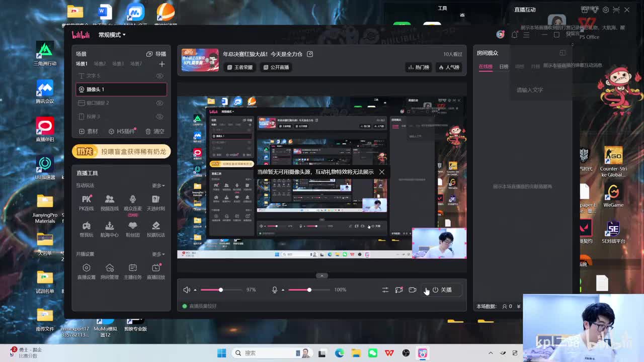The width and height of the screenshot is (644, 362).
Task: Open the 常规模式 mode dropdown
Action: click(x=112, y=35)
